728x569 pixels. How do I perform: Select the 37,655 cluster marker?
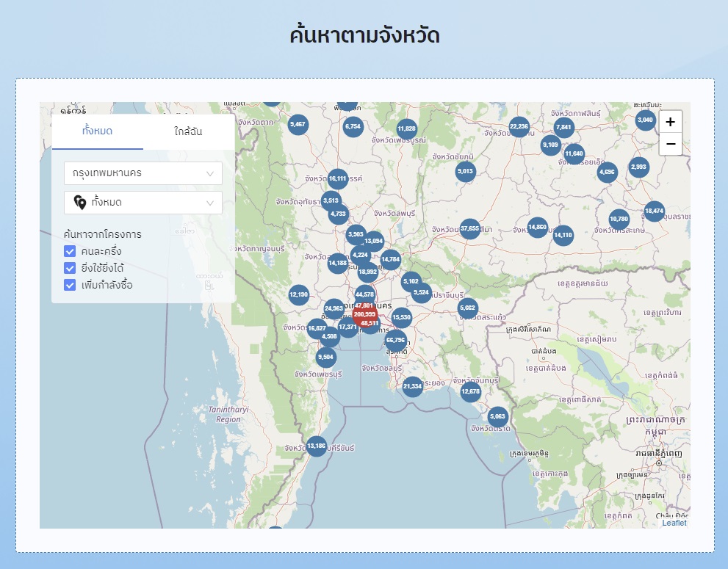(469, 228)
